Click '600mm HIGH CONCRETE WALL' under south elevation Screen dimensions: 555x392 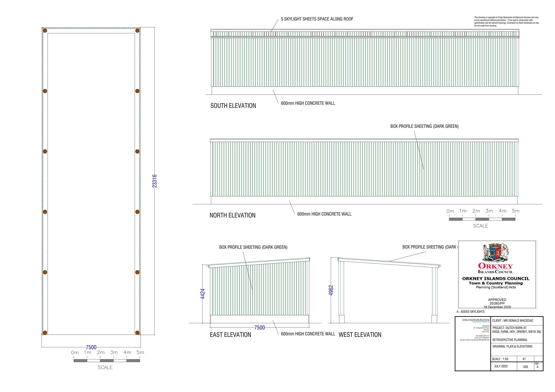(x=308, y=103)
